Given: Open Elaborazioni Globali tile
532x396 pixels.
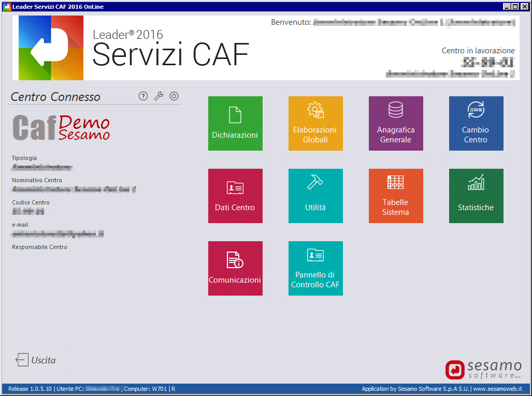Looking at the screenshot, I should (315, 123).
